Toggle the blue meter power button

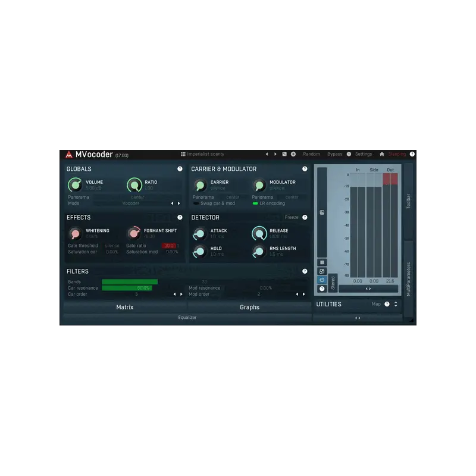[322, 280]
